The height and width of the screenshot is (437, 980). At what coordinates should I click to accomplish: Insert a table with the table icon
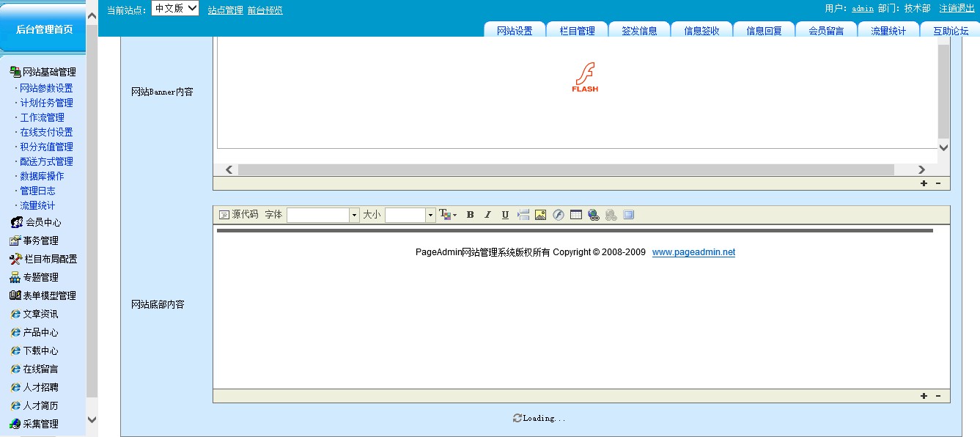pyautogui.click(x=576, y=215)
